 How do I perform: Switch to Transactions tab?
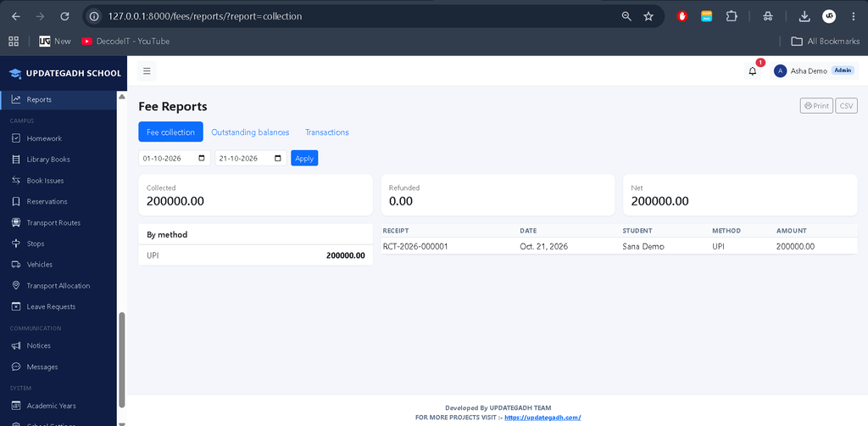click(x=327, y=132)
